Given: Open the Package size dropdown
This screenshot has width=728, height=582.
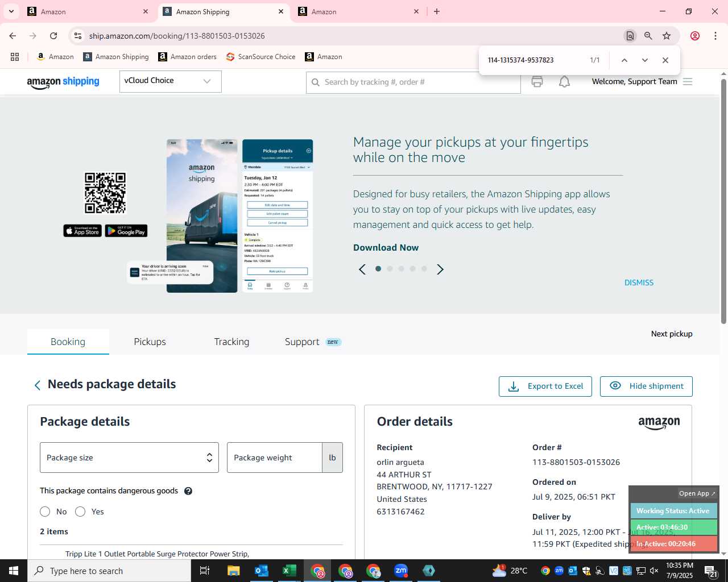Looking at the screenshot, I should [x=129, y=458].
